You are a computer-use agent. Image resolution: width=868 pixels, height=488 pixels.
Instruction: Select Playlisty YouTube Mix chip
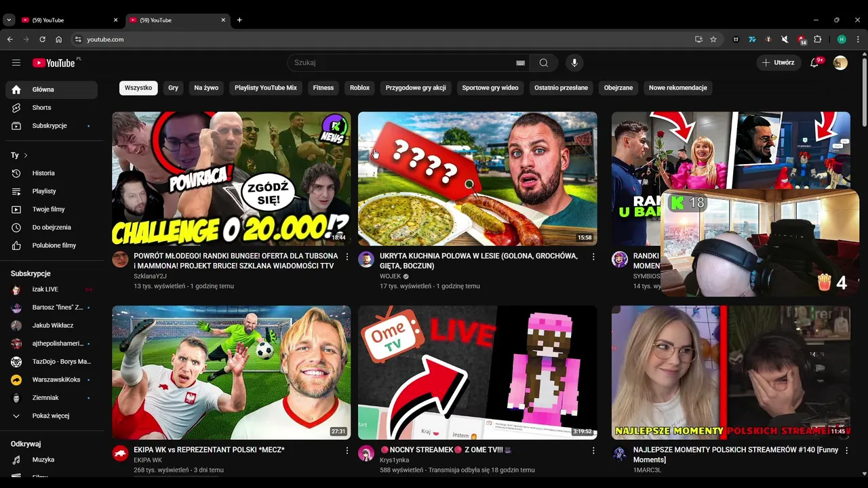[x=266, y=87]
